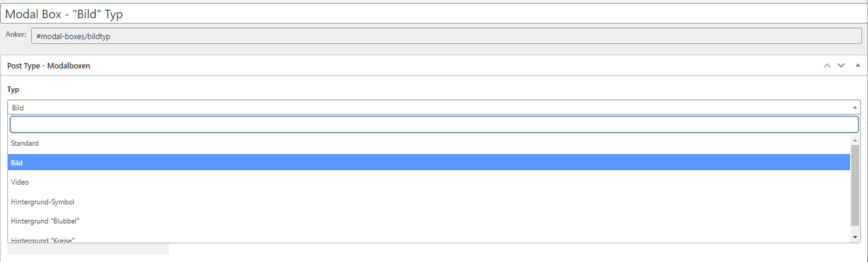Click the Modal Box title input field
Image resolution: width=868 pixels, height=262 pixels.
[x=434, y=14]
